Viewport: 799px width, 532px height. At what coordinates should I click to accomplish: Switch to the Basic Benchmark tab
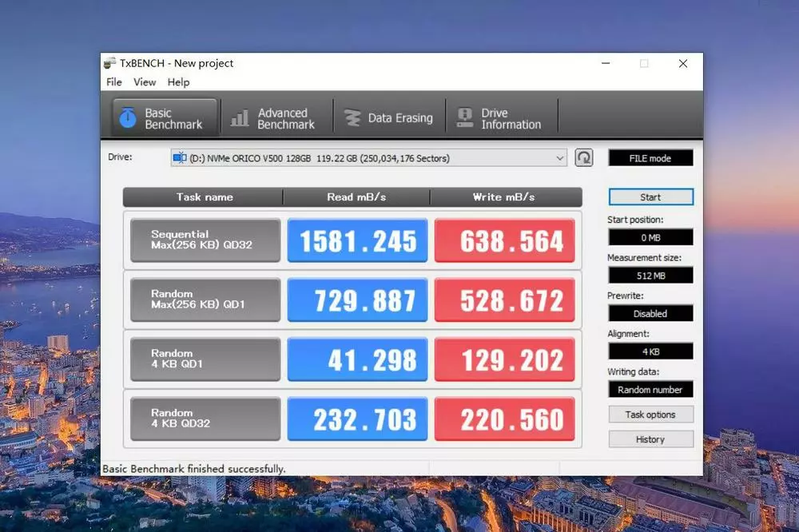[165, 117]
